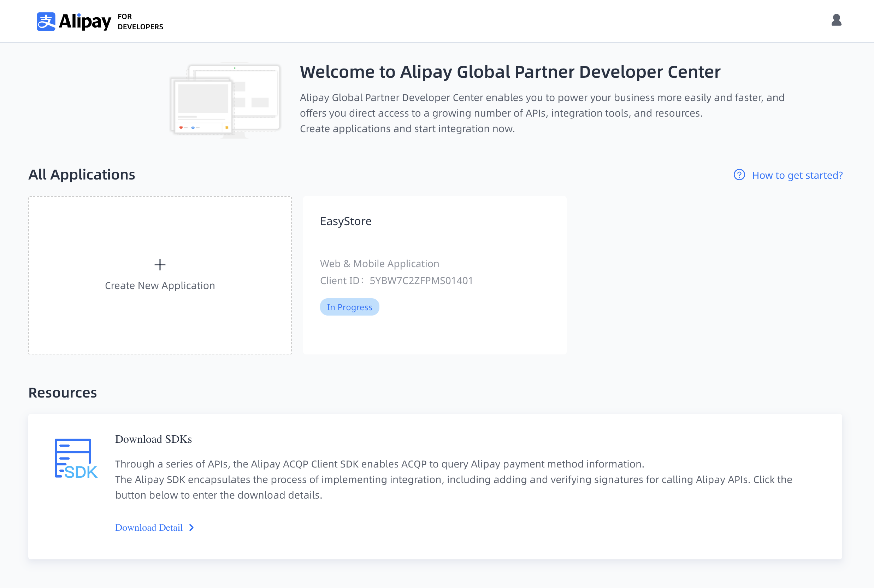Open the user account profile icon

point(836,20)
